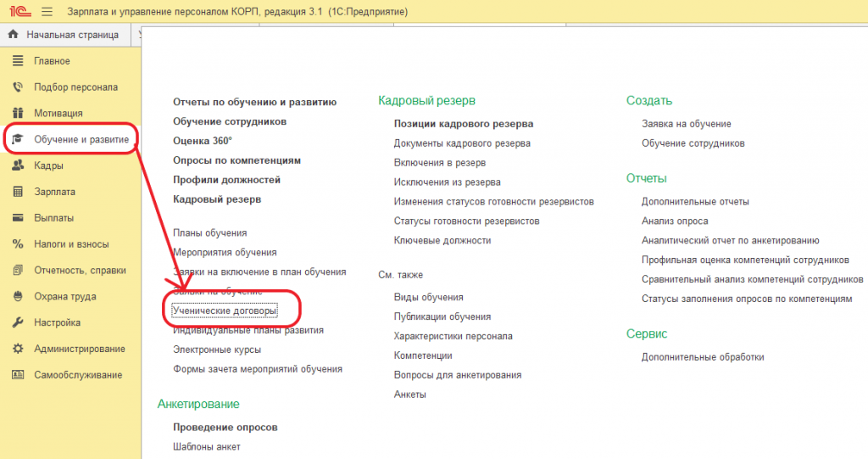Create a Заявка на обучение
The width and height of the screenshot is (868, 459).
(687, 124)
